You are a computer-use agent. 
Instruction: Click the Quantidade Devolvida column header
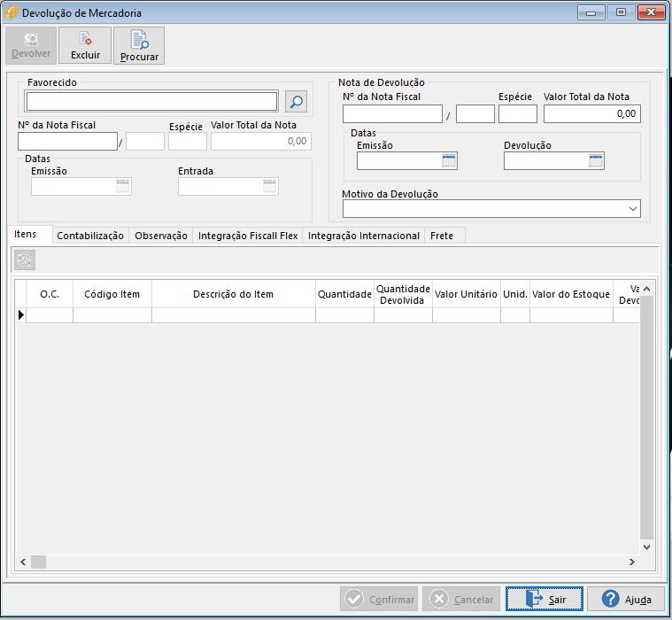coord(403,294)
